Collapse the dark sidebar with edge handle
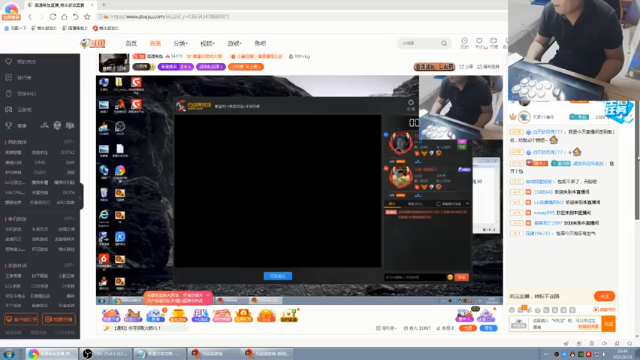640x360 pixels. [81, 196]
